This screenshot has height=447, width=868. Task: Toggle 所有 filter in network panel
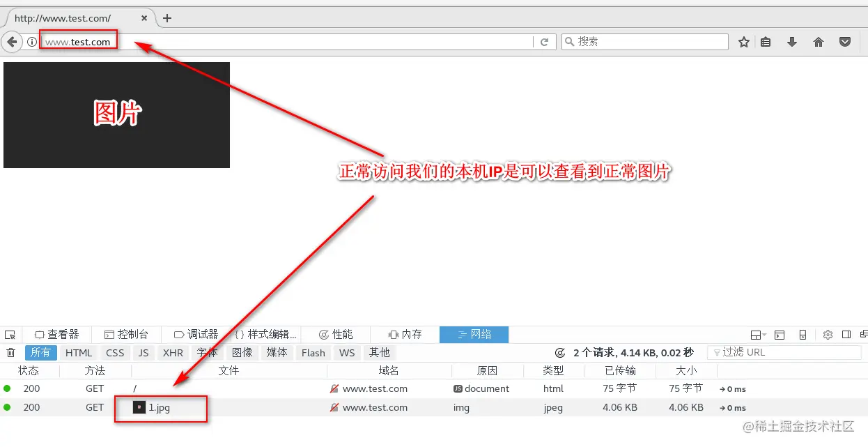(40, 353)
